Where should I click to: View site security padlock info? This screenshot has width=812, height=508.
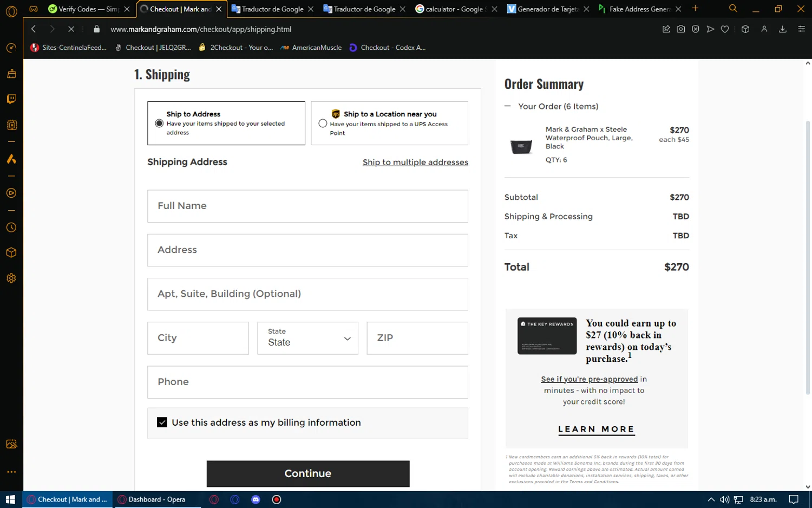click(97, 29)
